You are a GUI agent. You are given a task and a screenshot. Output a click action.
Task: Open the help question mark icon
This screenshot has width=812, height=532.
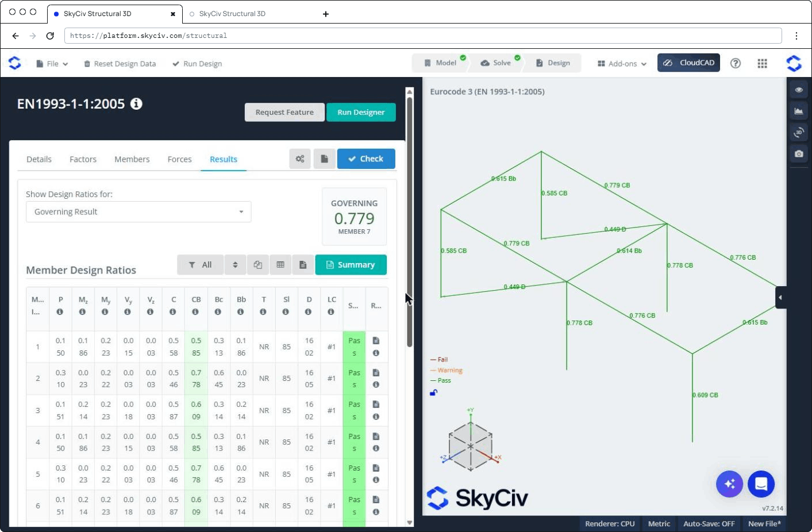tap(736, 63)
